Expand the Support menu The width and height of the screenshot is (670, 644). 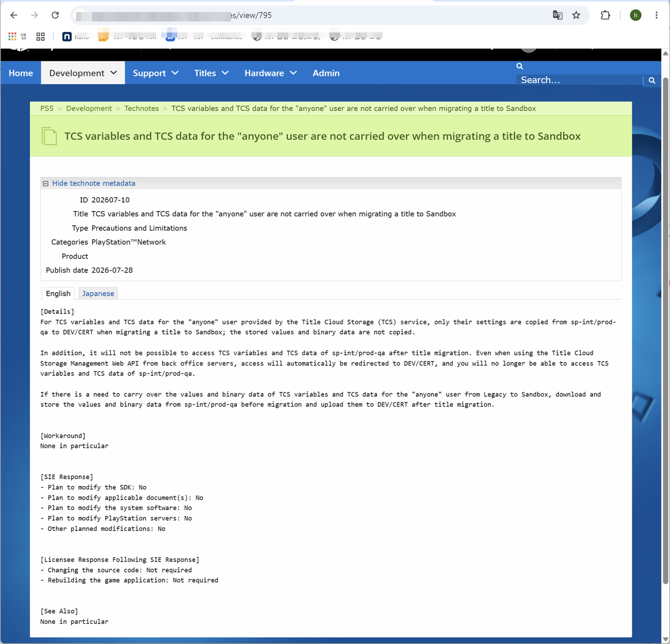(155, 73)
